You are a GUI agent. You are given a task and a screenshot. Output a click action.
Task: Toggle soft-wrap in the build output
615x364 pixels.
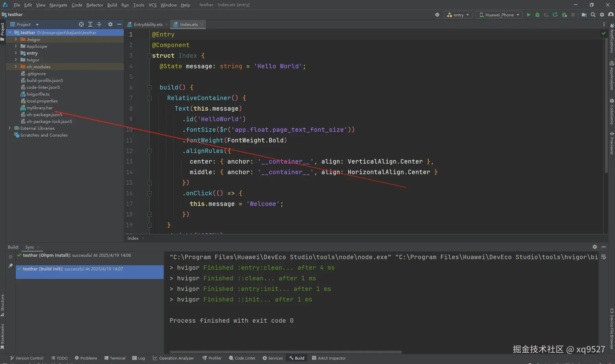(603, 257)
